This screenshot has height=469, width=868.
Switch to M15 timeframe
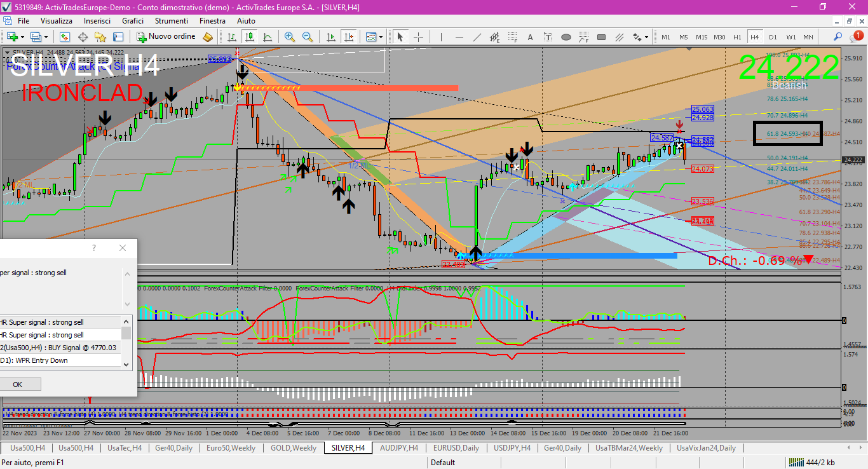[702, 37]
